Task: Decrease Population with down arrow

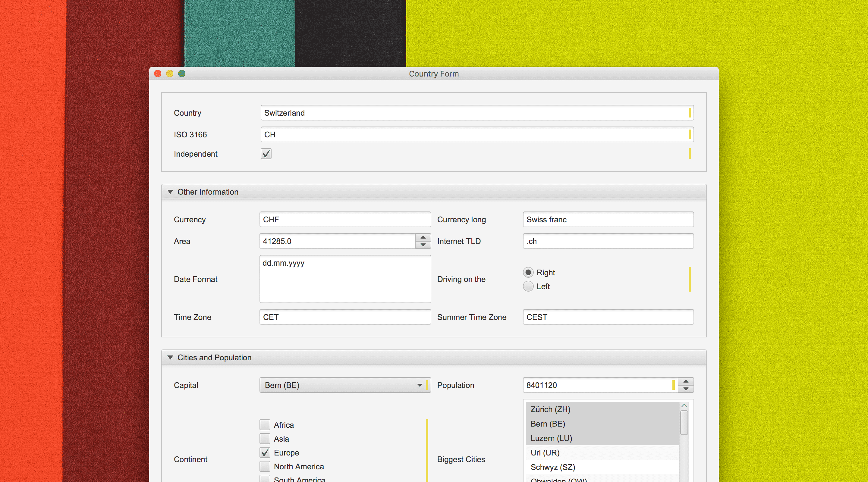Action: coord(686,389)
